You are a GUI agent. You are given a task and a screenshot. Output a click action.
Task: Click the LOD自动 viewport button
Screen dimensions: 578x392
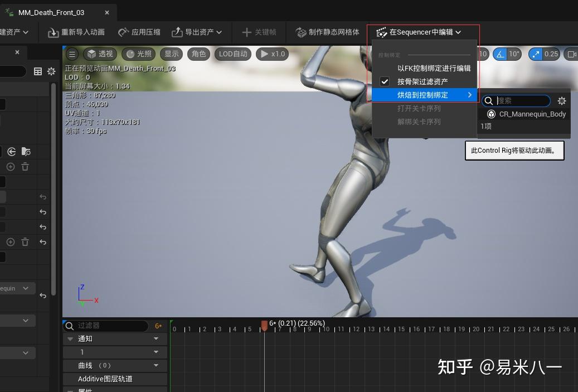[233, 54]
